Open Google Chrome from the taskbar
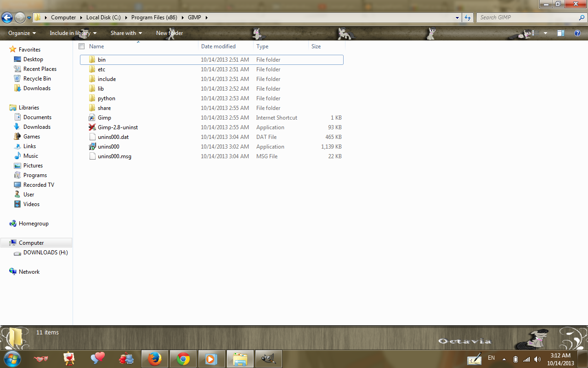Image resolution: width=588 pixels, height=368 pixels. [183, 359]
